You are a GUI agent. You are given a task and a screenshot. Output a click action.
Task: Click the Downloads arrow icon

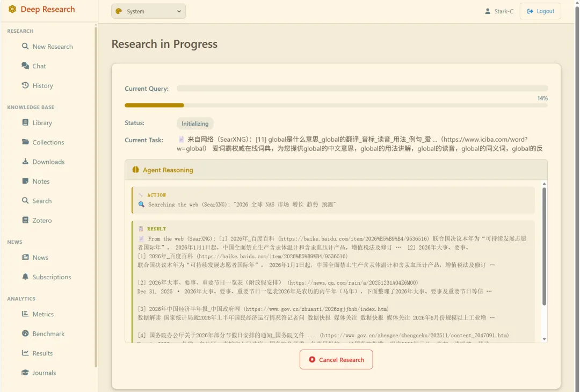point(25,162)
